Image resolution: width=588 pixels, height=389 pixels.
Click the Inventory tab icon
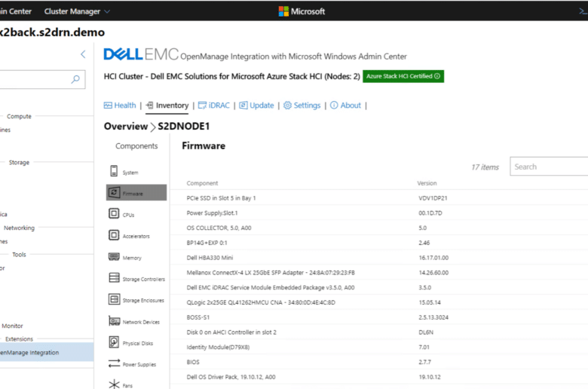point(149,106)
